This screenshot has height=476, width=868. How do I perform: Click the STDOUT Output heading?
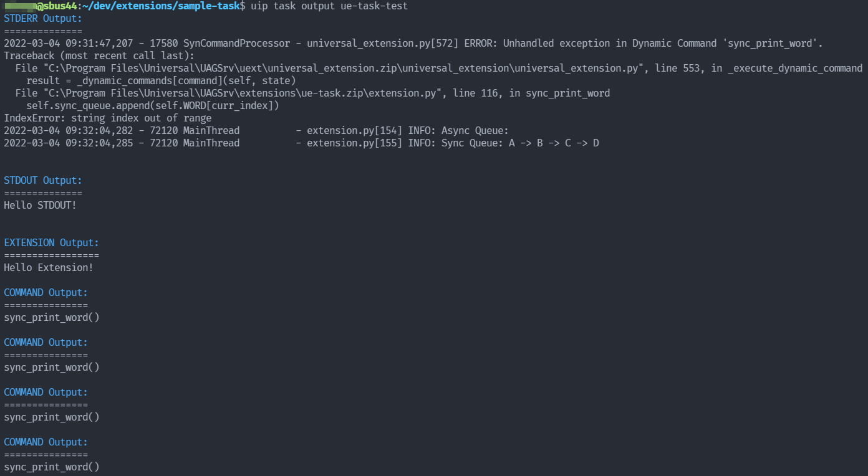click(43, 180)
